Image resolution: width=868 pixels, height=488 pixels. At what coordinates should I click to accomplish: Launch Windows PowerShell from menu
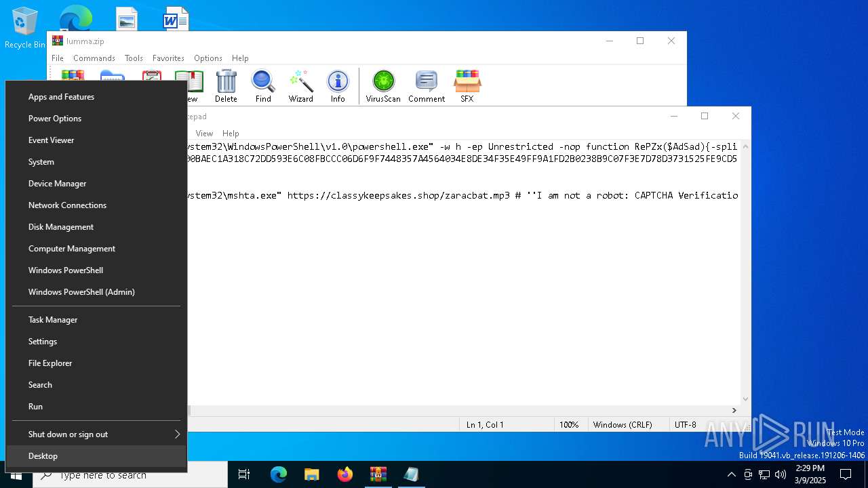(x=96, y=270)
